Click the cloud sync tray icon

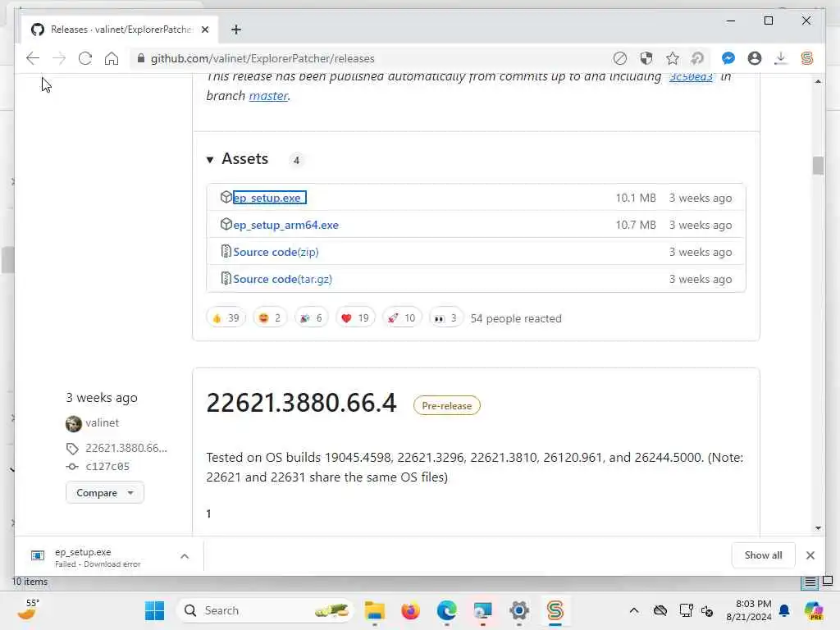[x=660, y=610]
